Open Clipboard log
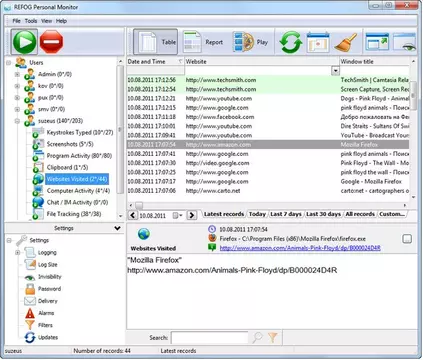 (x=67, y=167)
